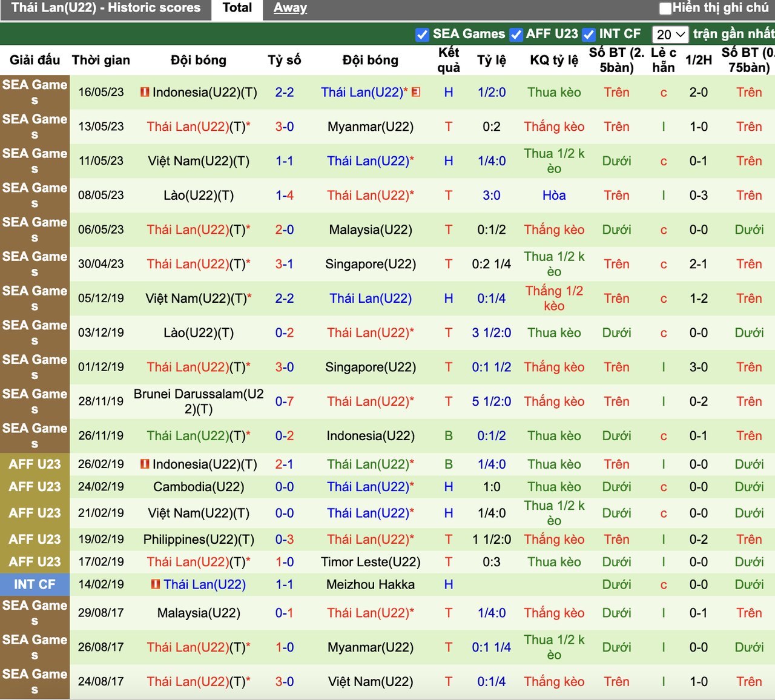Viewport: 775px width, 700px height.
Task: Click the Tỷ số column header
Action: pyautogui.click(x=285, y=60)
